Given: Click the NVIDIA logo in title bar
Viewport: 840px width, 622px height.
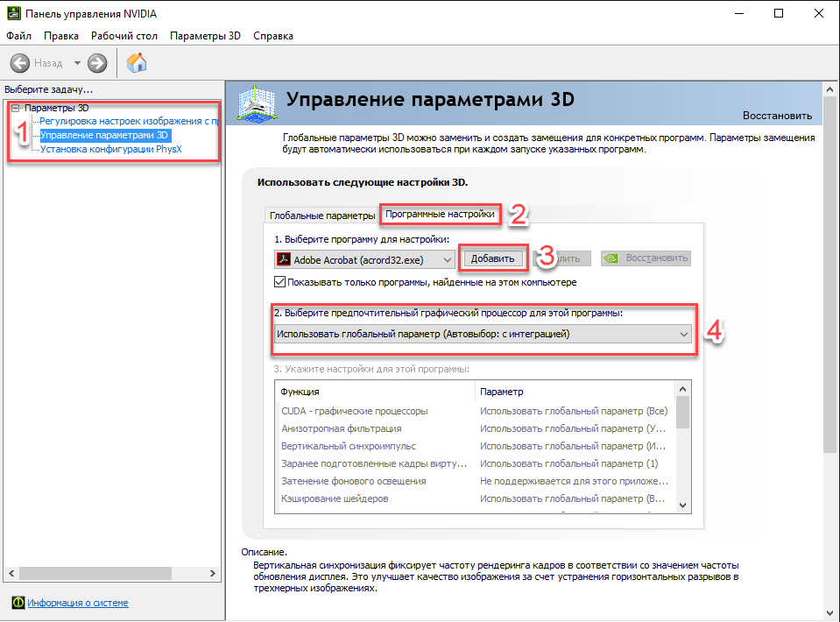Looking at the screenshot, I should 13,13.
